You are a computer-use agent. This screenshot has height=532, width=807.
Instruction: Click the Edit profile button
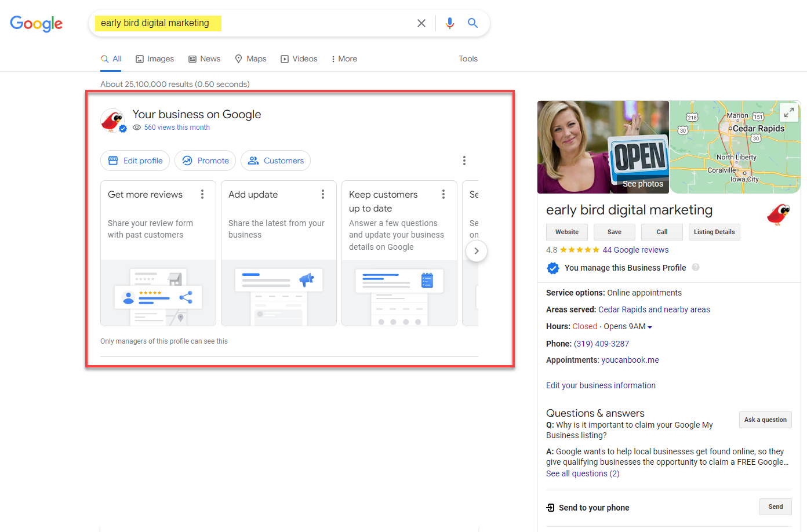point(135,161)
